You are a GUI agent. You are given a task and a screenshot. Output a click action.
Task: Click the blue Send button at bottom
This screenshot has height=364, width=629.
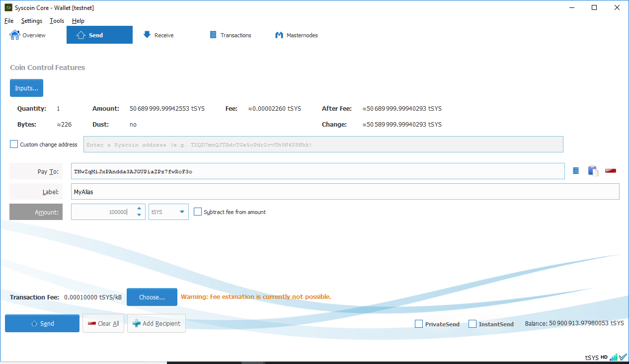pos(42,323)
